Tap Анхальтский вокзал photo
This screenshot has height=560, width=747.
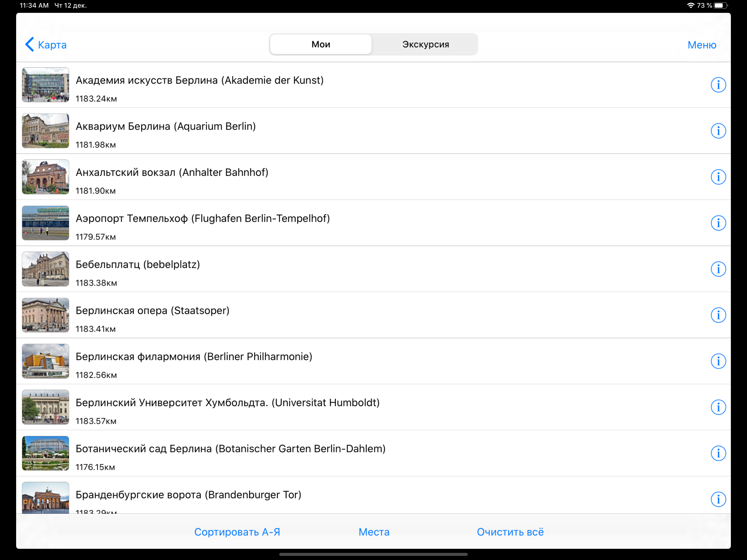click(x=46, y=177)
